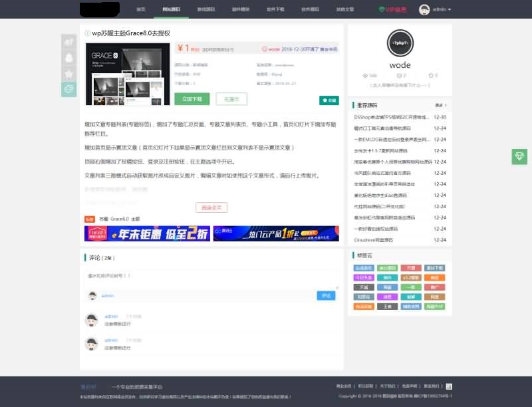Expand 更多 in the 推荐源码 panel
The width and height of the screenshot is (532, 407).
coord(441,106)
